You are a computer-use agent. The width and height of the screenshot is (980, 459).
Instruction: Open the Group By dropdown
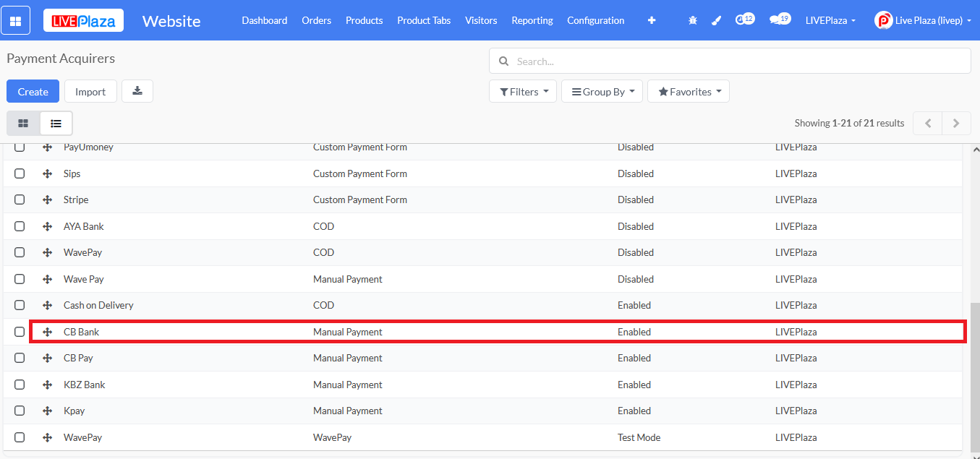602,91
